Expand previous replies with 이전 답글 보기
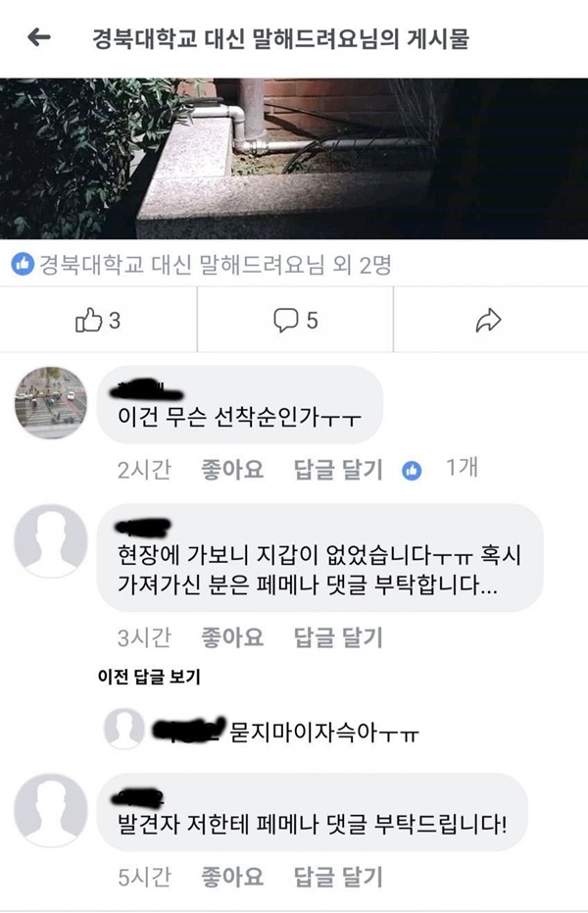This screenshot has width=588, height=913. pos(149,677)
